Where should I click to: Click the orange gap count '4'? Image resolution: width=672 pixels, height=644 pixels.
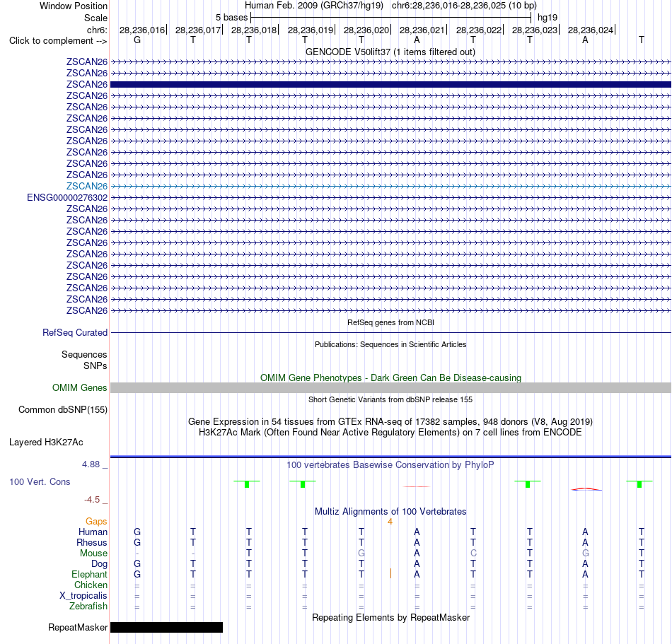pyautogui.click(x=390, y=521)
